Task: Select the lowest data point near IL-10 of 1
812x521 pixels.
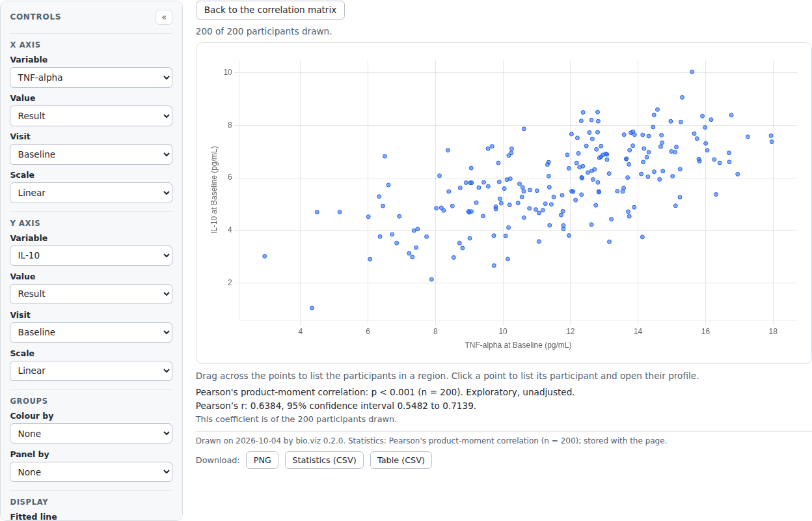Action: [312, 308]
